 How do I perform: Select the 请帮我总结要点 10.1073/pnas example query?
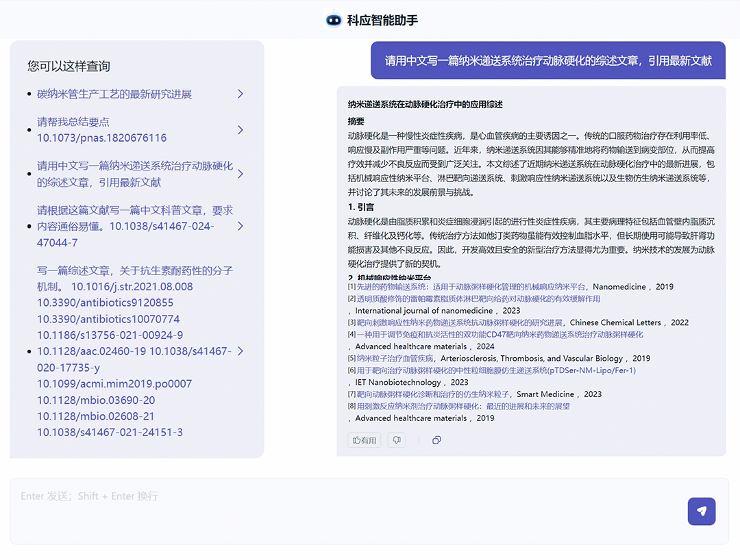[x=101, y=130]
